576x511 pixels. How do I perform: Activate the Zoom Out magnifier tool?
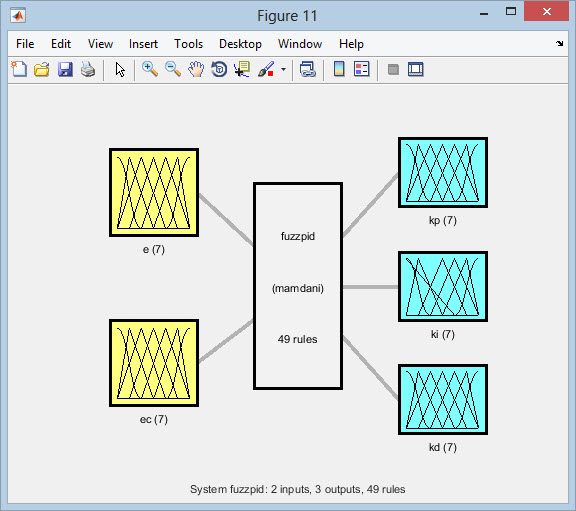173,69
